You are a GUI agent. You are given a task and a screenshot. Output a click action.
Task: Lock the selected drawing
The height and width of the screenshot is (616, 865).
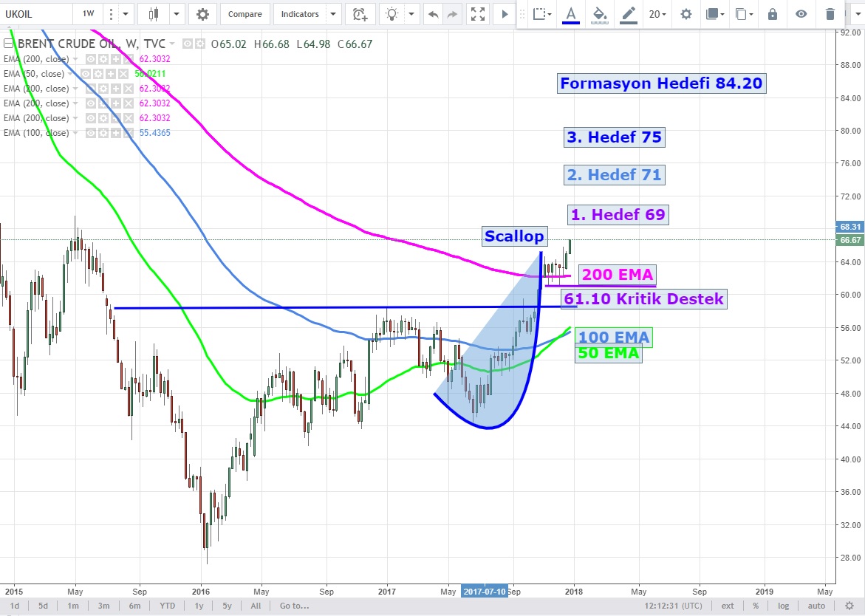pyautogui.click(x=773, y=14)
